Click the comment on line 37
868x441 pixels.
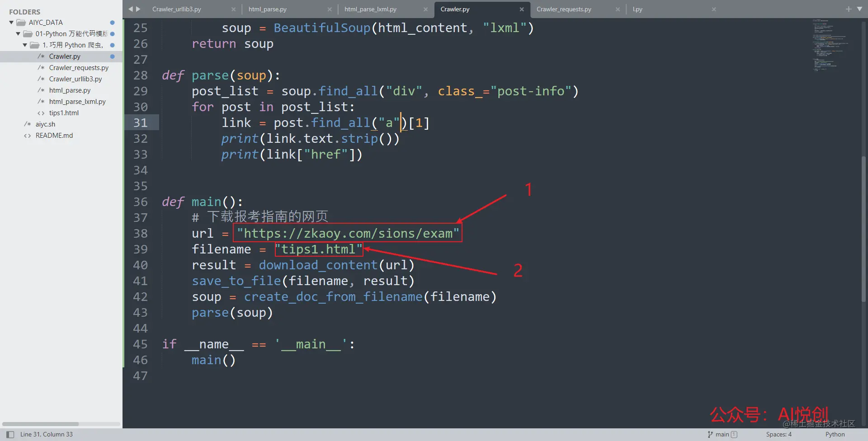click(x=260, y=217)
